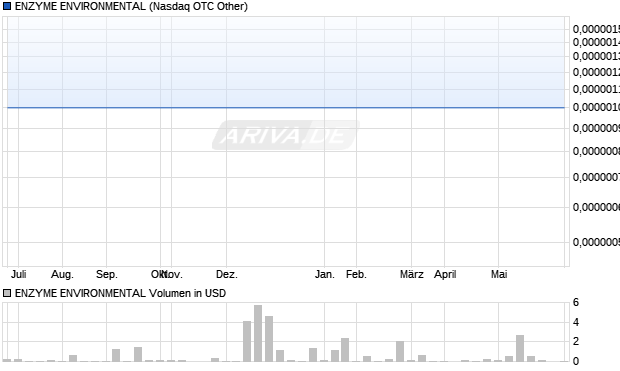Click the volume axis label '4'
The width and height of the screenshot is (620, 371).
pyautogui.click(x=576, y=322)
